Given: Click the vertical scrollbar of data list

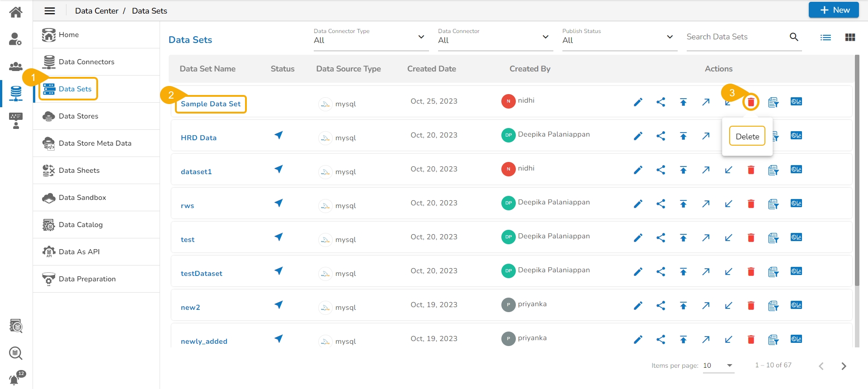Looking at the screenshot, I should coord(857,172).
